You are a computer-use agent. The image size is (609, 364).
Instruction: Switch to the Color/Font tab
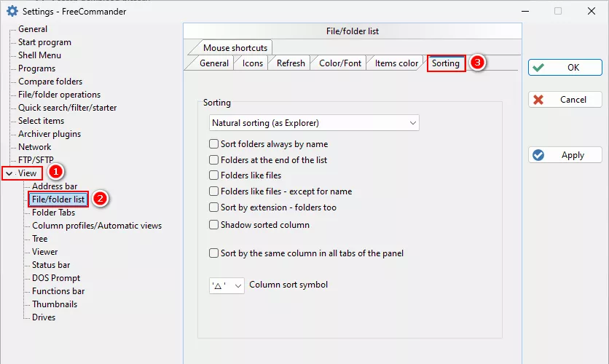tap(340, 63)
